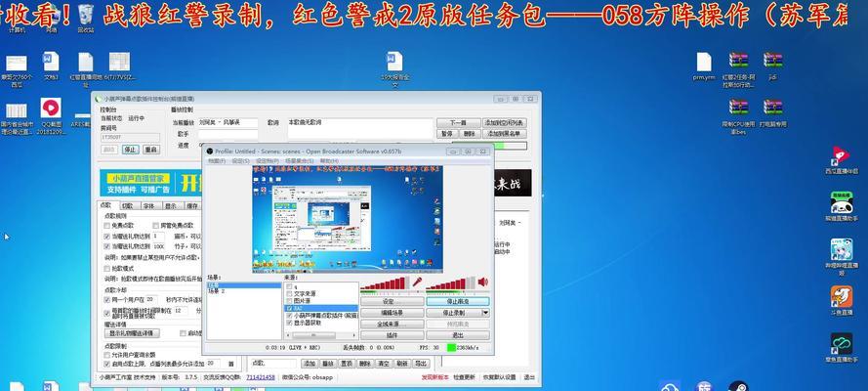Viewport: 868px width, 391px height.
Task: Click 恢复默认设置 in status bar
Action: (499, 377)
